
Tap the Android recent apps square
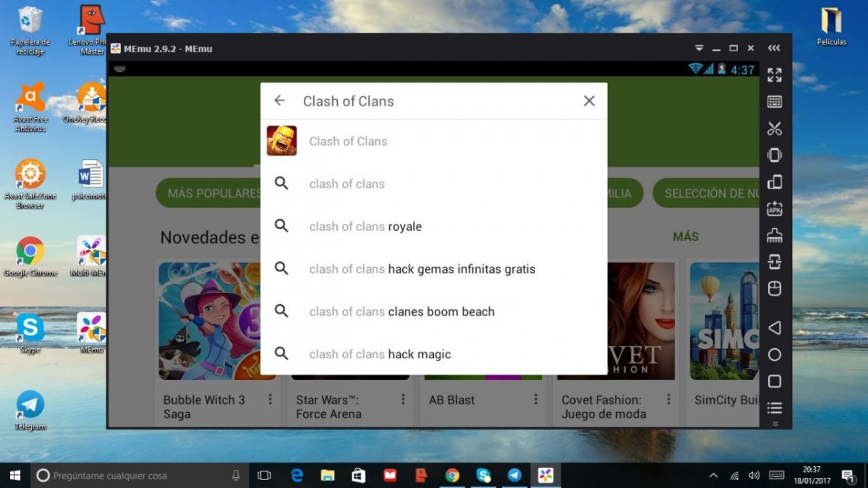775,382
